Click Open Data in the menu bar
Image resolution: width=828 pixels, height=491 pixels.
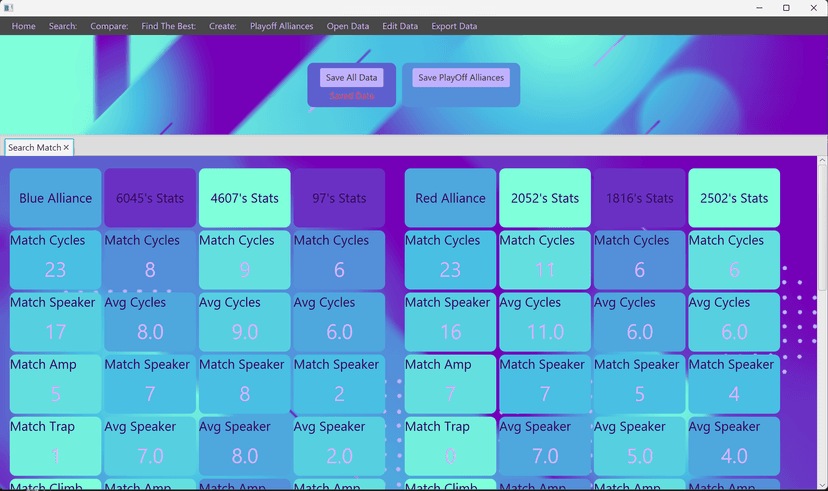tap(348, 26)
